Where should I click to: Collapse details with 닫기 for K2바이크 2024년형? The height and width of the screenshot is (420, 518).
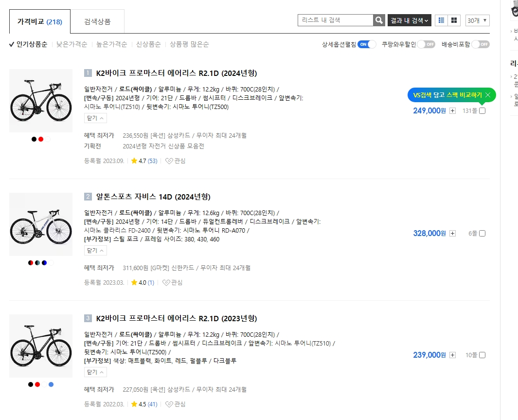[x=95, y=118]
